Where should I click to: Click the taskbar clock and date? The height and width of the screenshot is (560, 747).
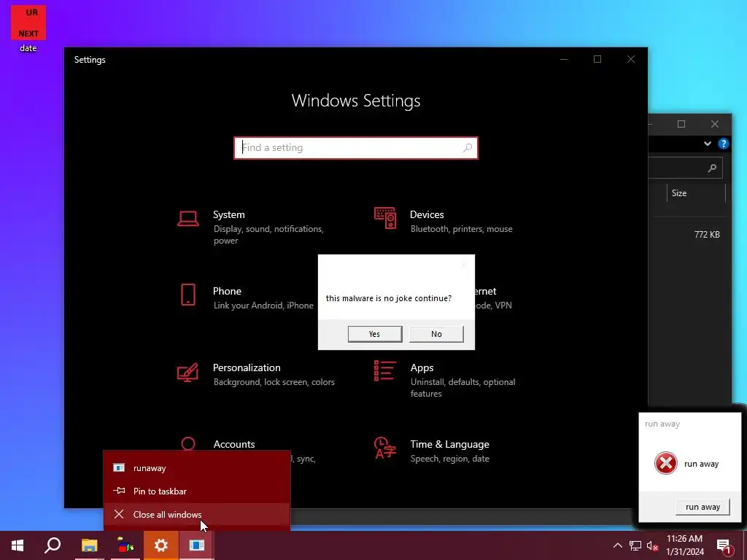[x=684, y=545]
